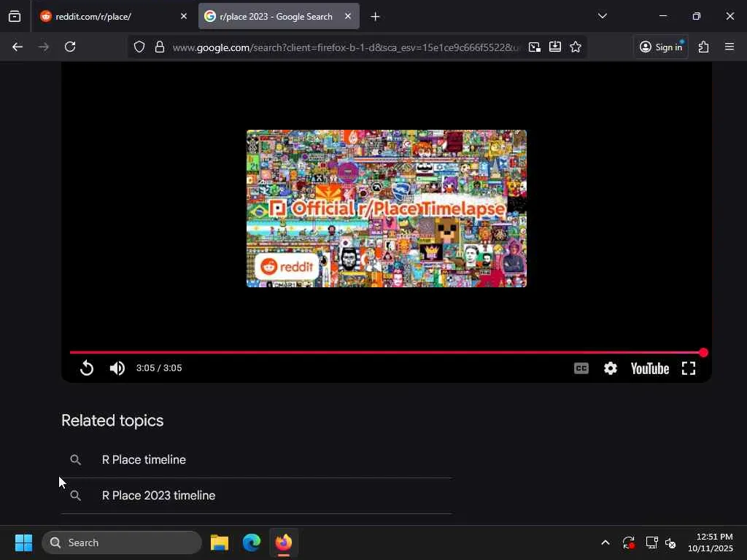This screenshot has height=560, width=747.
Task: Open the Windows Start menu
Action: pos(23,542)
